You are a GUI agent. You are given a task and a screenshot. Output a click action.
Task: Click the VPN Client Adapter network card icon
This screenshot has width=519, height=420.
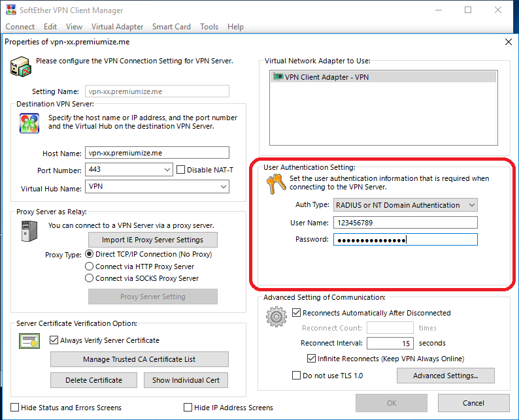coord(278,76)
